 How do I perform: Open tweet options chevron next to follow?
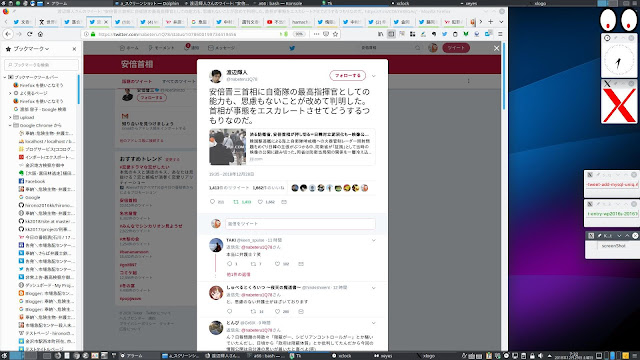point(373,76)
